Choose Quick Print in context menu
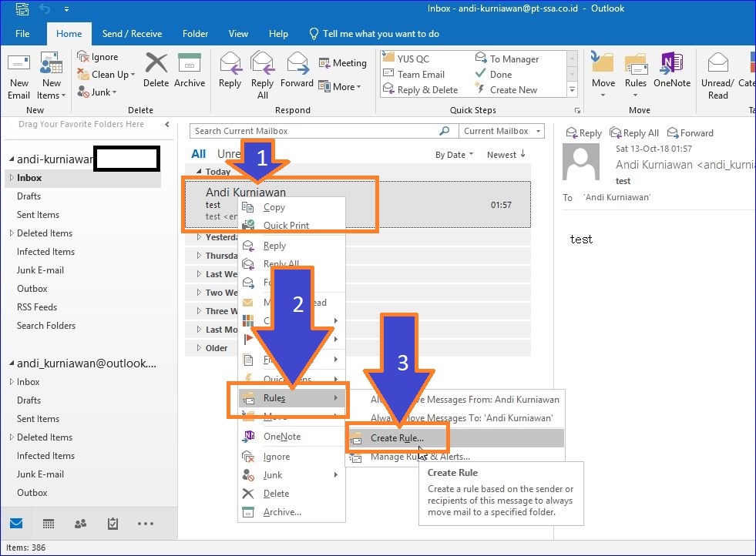The width and height of the screenshot is (756, 556). pyautogui.click(x=292, y=225)
